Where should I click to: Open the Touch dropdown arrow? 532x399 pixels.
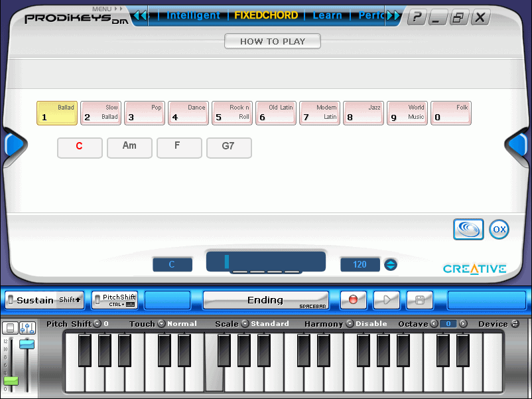click(x=162, y=323)
